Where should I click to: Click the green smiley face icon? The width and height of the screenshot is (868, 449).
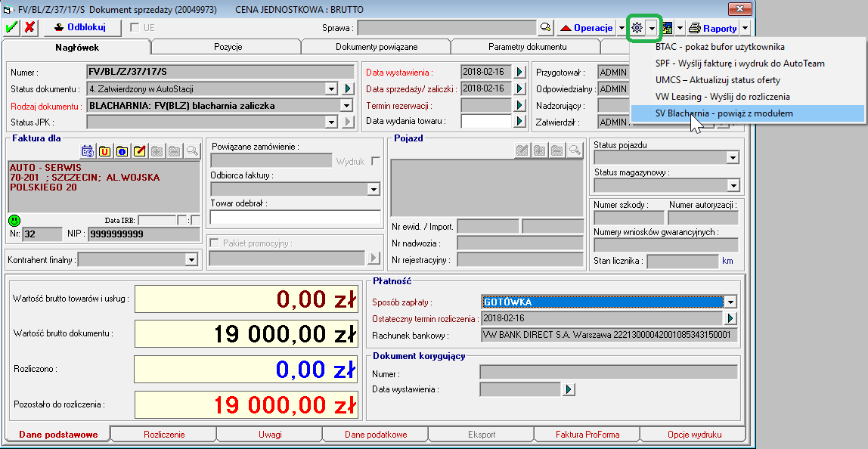[14, 221]
